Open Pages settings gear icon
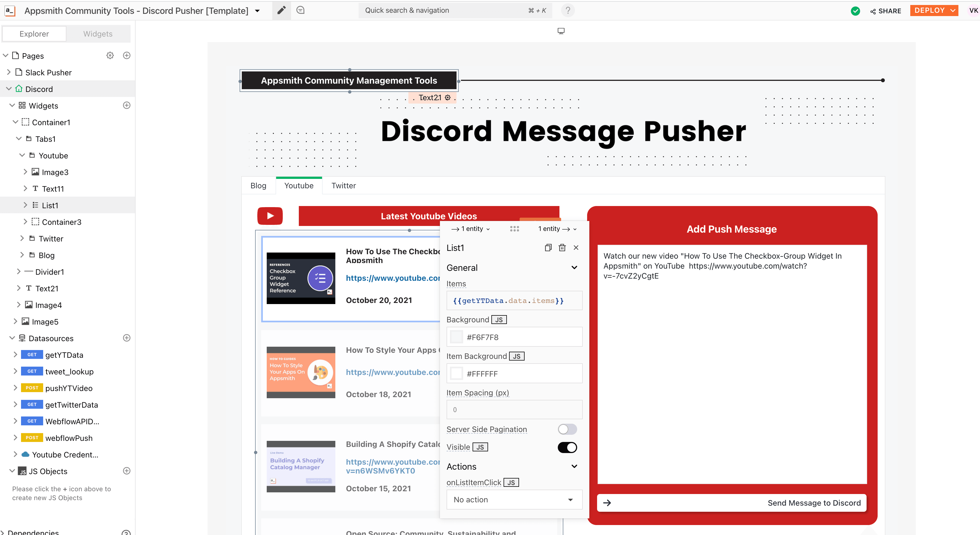 tap(110, 56)
